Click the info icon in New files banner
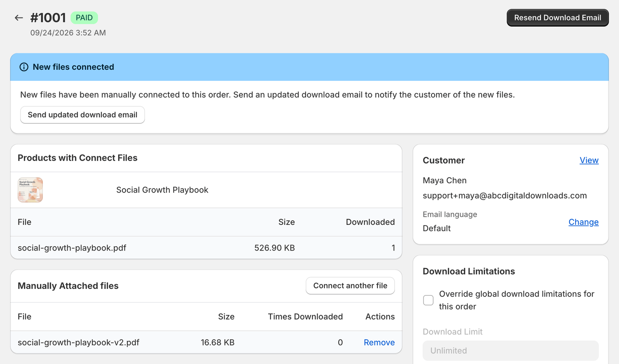619x364 pixels. (x=24, y=67)
